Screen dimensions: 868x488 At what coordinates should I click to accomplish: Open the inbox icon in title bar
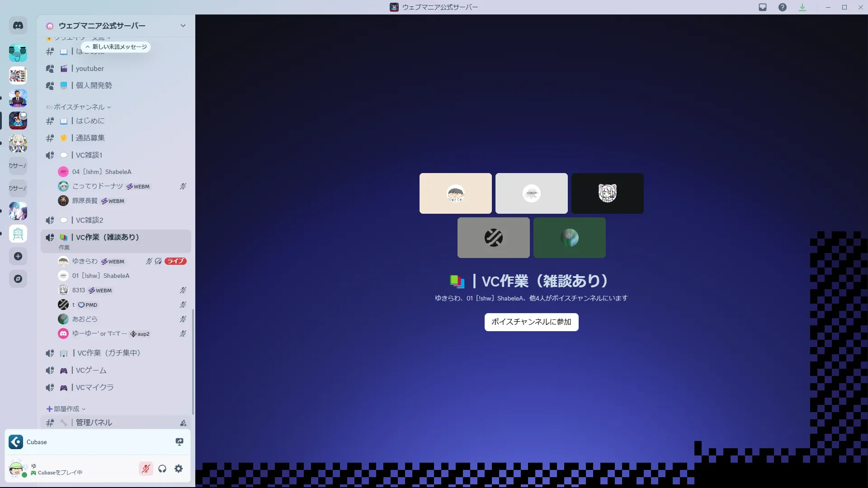[763, 7]
